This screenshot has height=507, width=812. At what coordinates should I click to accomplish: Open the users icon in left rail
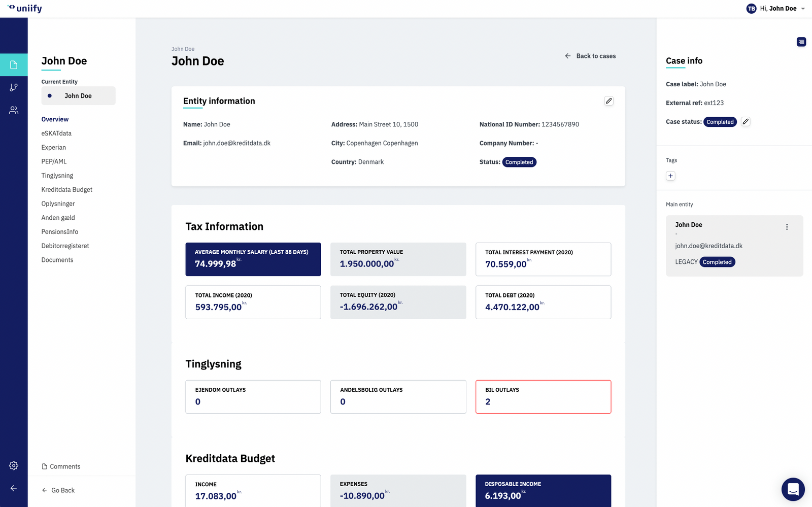point(14,110)
